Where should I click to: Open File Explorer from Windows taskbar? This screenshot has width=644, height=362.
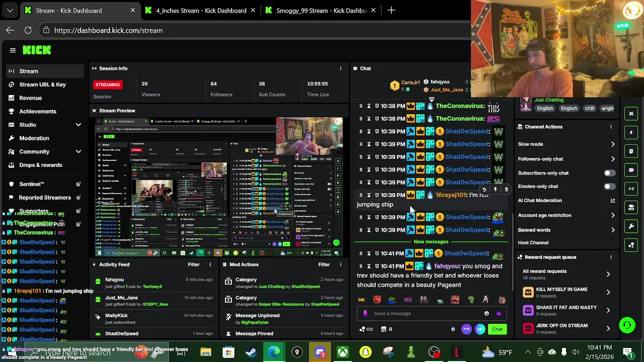(x=205, y=352)
